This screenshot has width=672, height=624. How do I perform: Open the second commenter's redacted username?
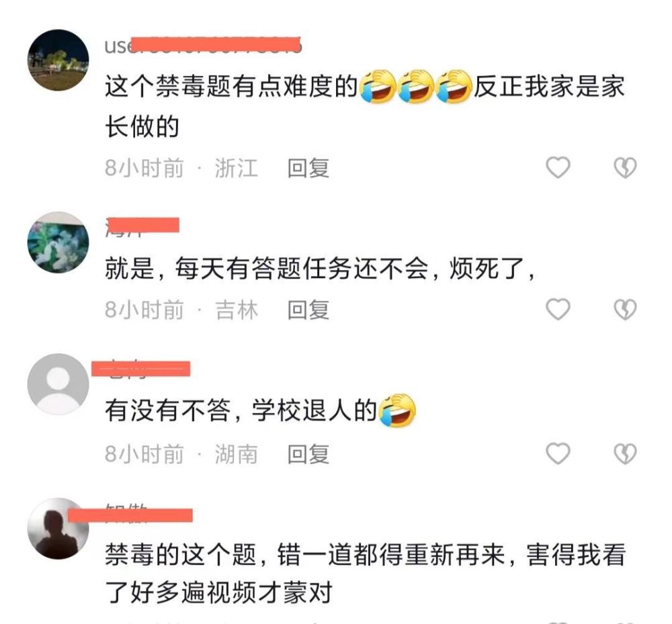coord(142,226)
